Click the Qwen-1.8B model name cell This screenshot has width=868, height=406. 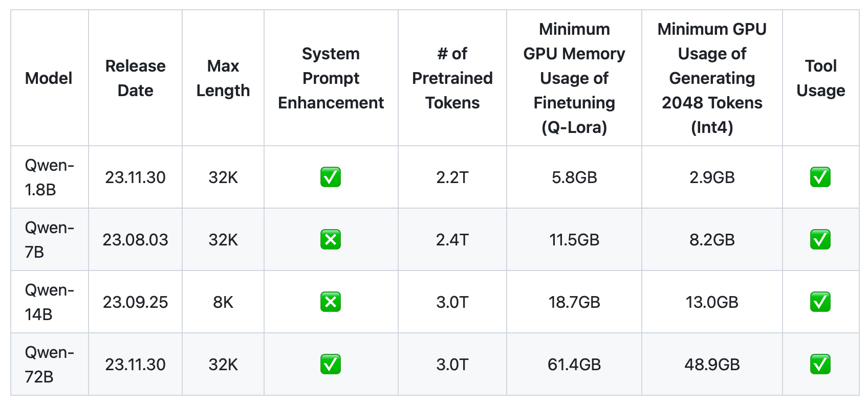50,177
